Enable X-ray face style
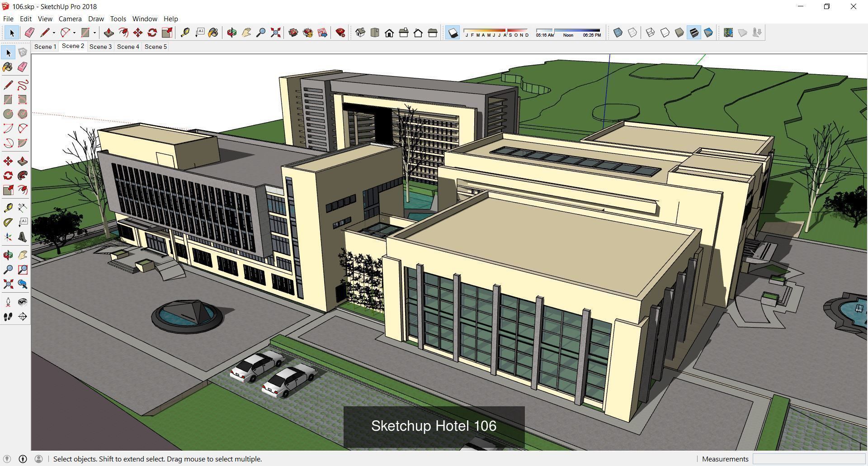 tap(618, 32)
